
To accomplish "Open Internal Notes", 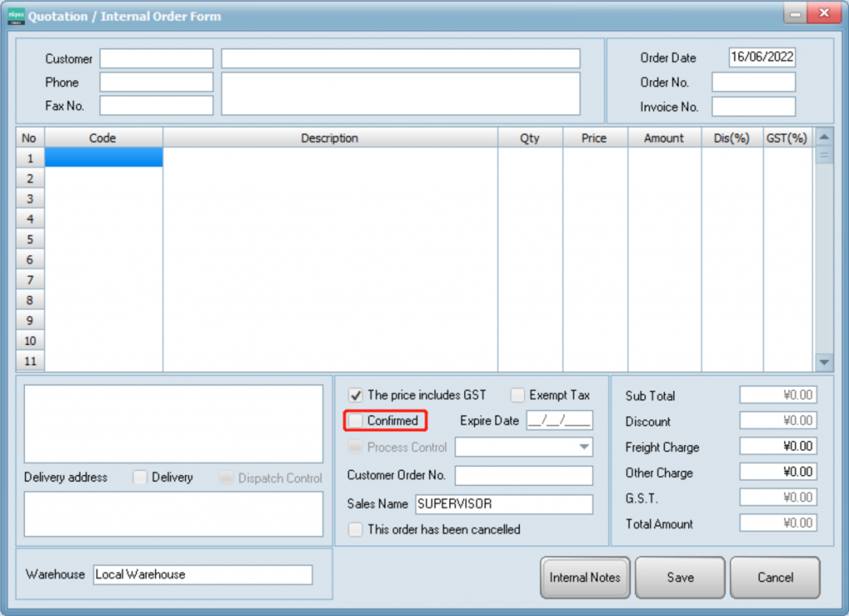I will [585, 577].
